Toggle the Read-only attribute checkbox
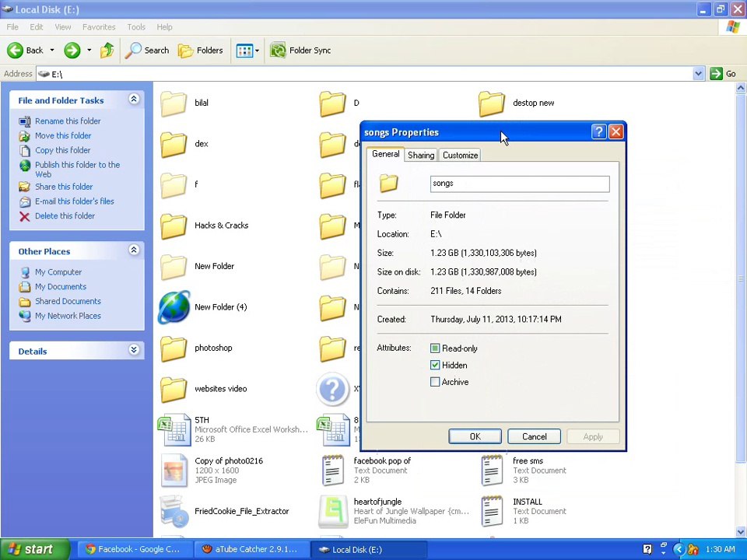The height and width of the screenshot is (560, 747). pos(435,348)
